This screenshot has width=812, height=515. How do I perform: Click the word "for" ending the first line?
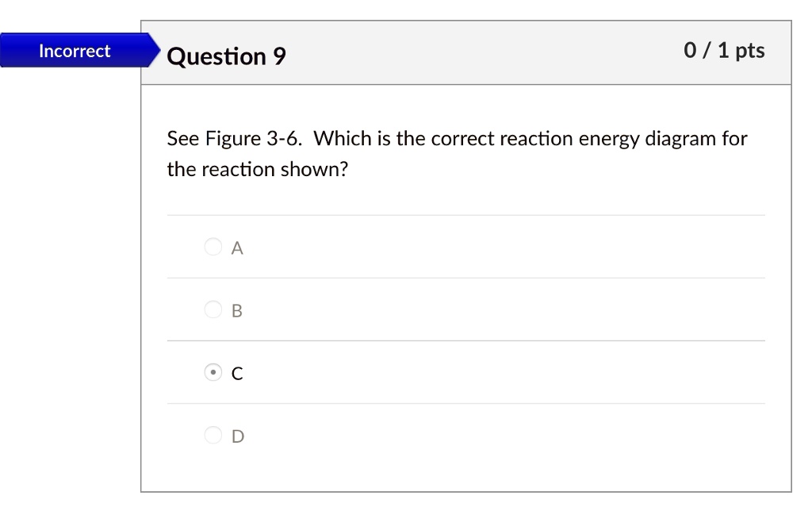coord(734,139)
